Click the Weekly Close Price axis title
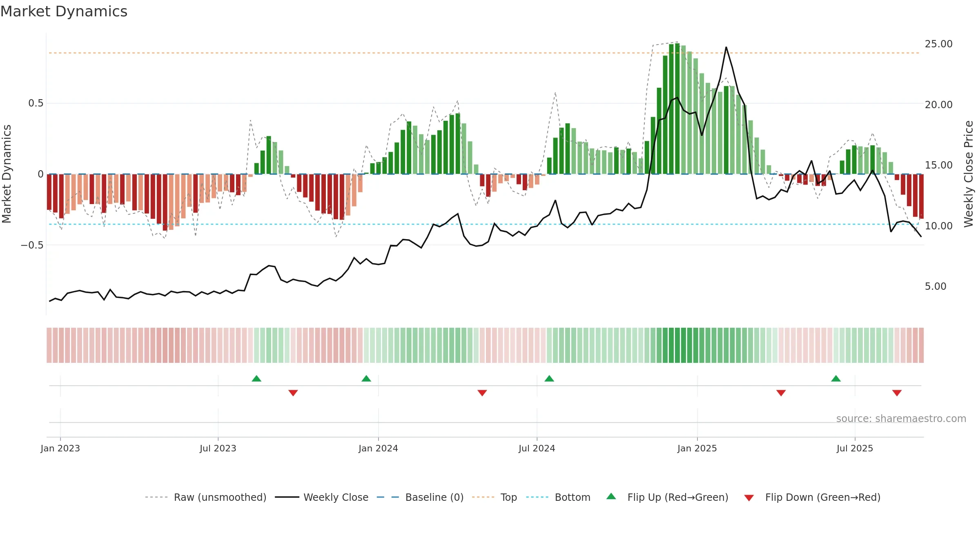Viewport: 980px width, 551px height. (x=969, y=174)
